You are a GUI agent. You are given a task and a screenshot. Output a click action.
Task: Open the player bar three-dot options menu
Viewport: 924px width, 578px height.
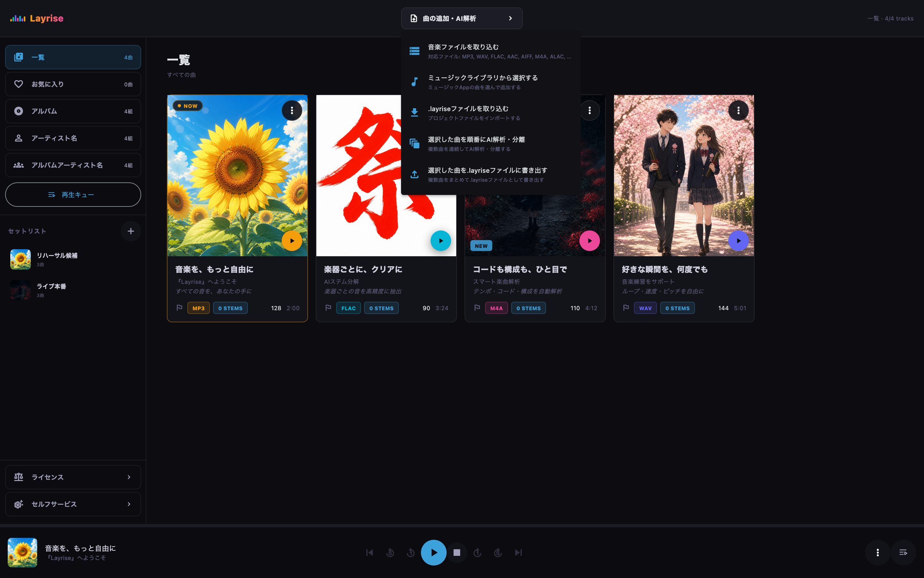(x=877, y=552)
